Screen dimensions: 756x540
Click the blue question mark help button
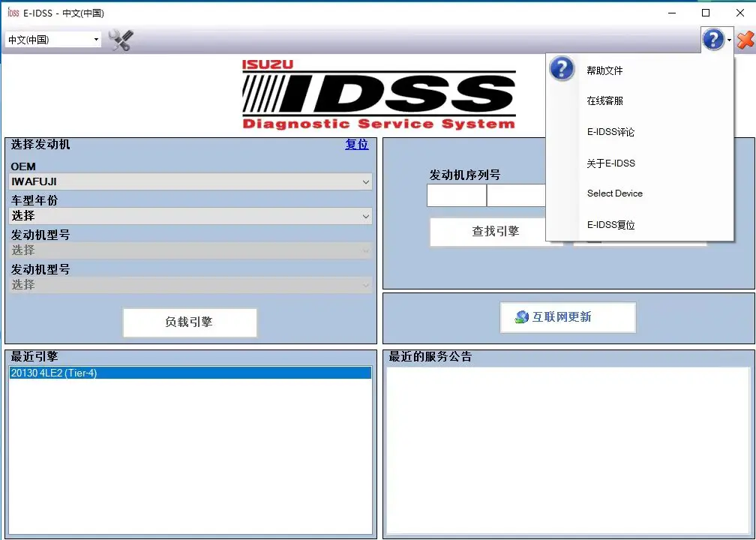(713, 40)
